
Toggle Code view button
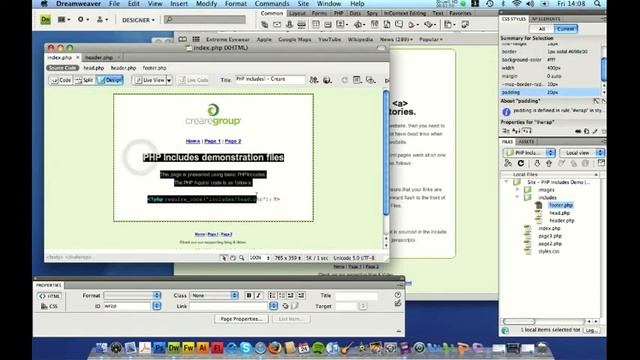(x=61, y=80)
